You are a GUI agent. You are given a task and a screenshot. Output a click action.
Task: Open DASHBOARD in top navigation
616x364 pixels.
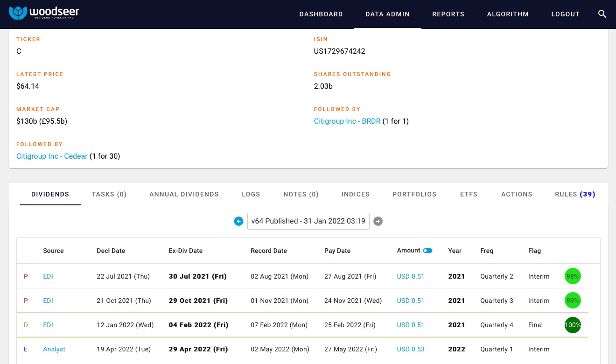pos(321,14)
